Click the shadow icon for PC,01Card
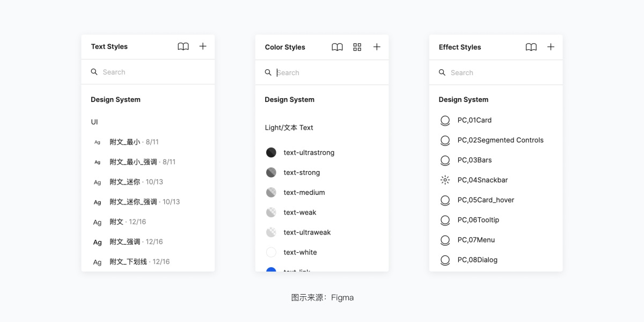 pyautogui.click(x=445, y=121)
